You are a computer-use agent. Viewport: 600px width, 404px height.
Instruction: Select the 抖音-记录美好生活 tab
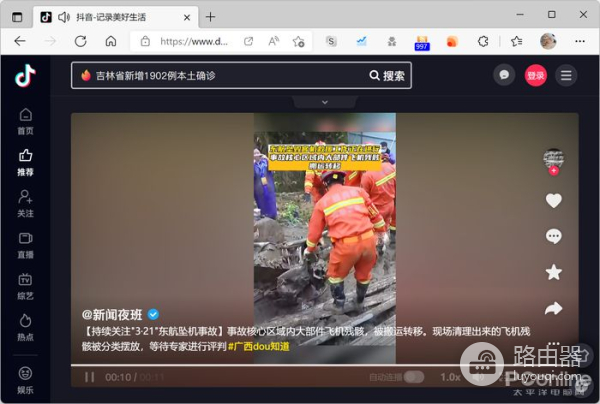click(x=116, y=17)
